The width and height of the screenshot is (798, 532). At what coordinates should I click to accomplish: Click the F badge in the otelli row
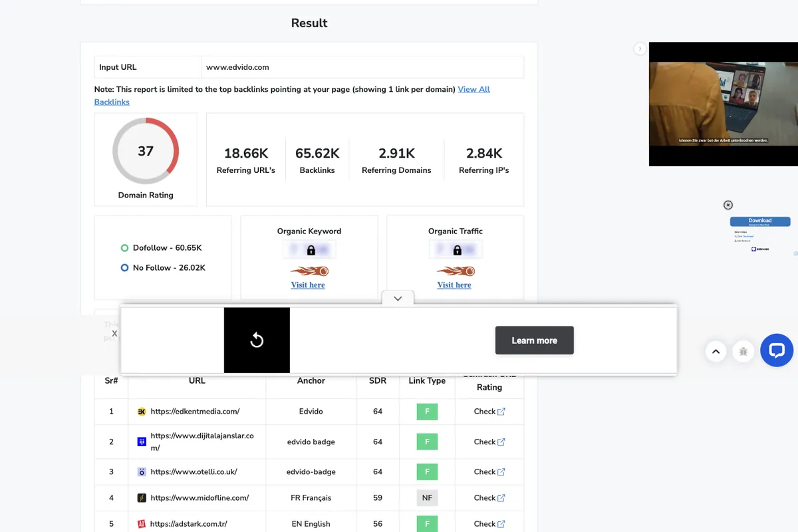pos(427,471)
